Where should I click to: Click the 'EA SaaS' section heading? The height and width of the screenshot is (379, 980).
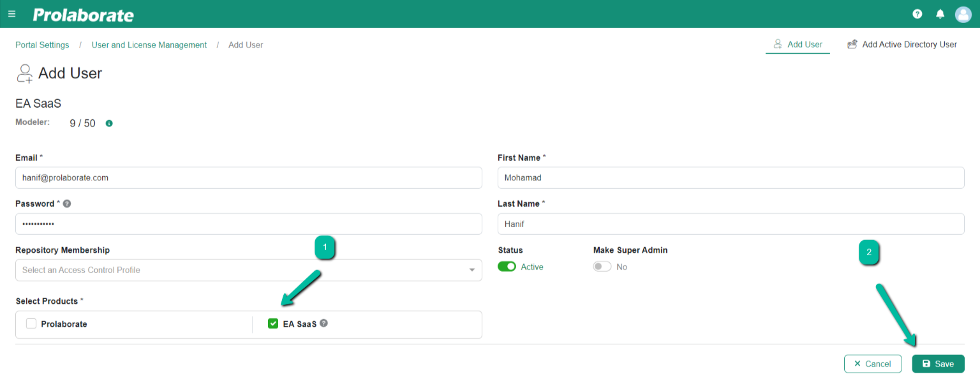point(38,103)
